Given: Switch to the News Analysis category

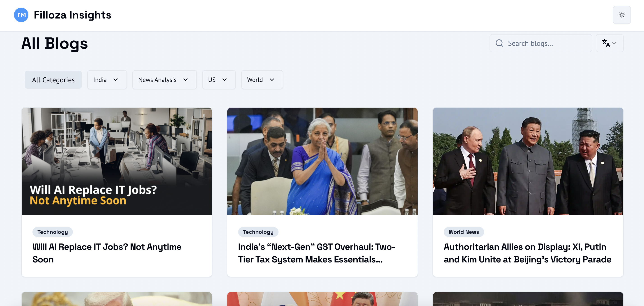Looking at the screenshot, I should tap(165, 80).
